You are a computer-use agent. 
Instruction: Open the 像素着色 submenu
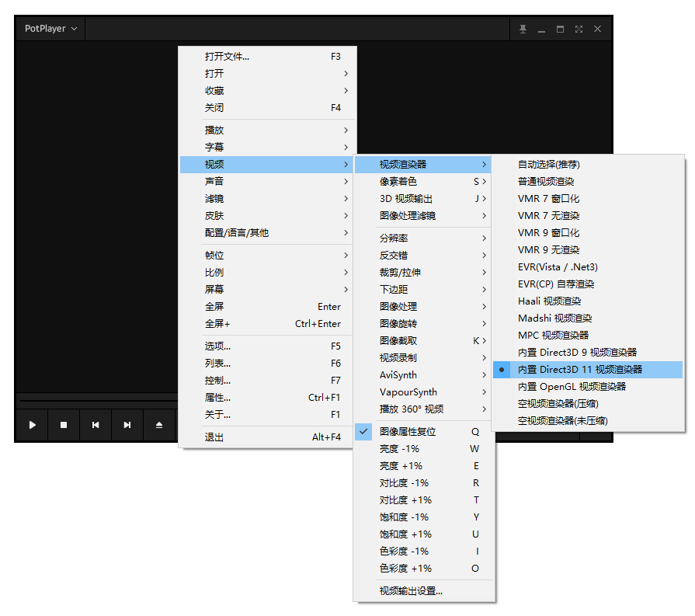click(424, 182)
